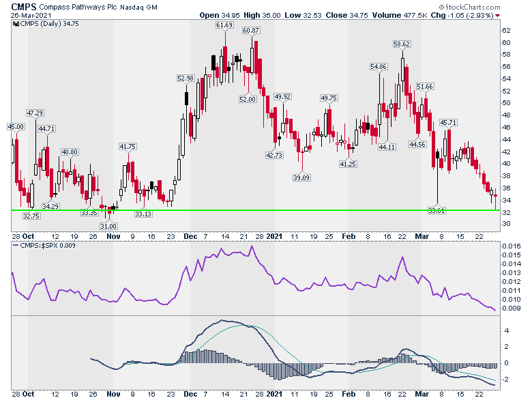This screenshot has width=532, height=400.
Task: Click the 51.66 price label
Action: pos(425,87)
